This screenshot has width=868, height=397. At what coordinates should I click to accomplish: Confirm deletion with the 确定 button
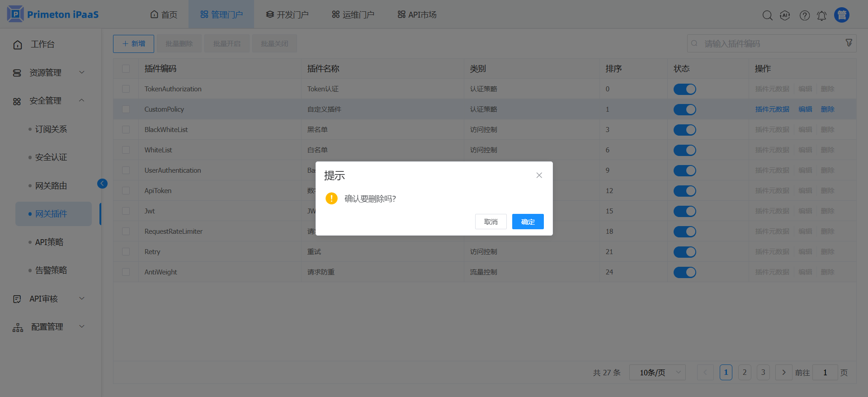(x=528, y=222)
